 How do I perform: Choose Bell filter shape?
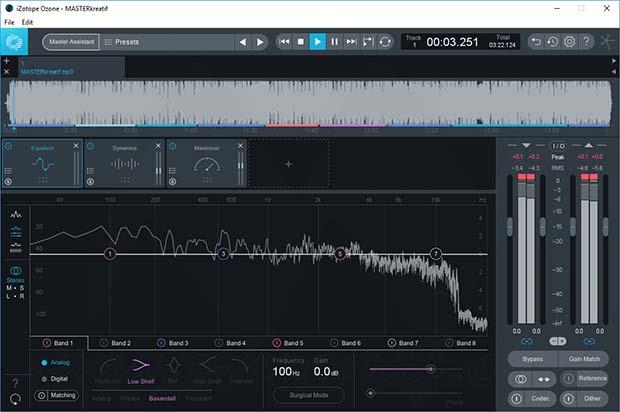tap(173, 371)
